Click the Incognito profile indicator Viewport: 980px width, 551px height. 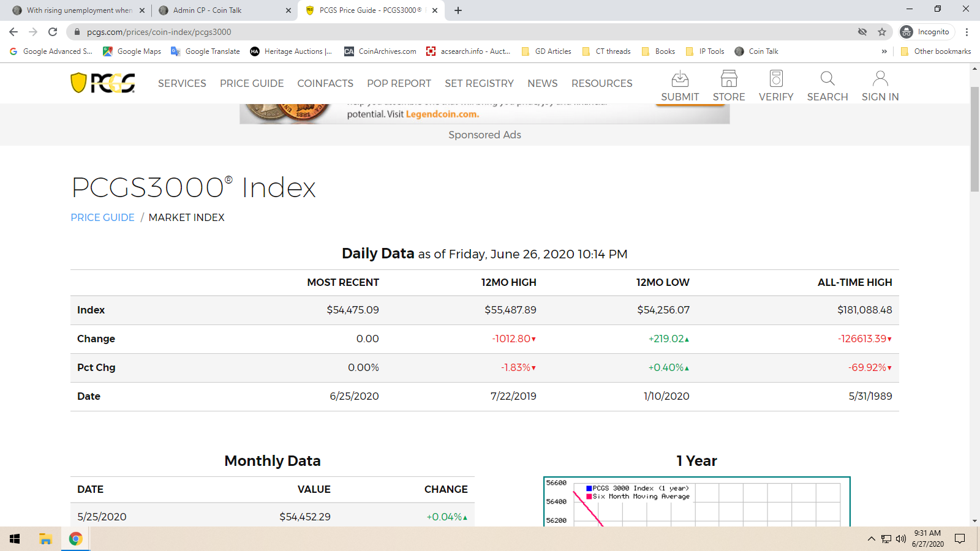[x=927, y=32]
